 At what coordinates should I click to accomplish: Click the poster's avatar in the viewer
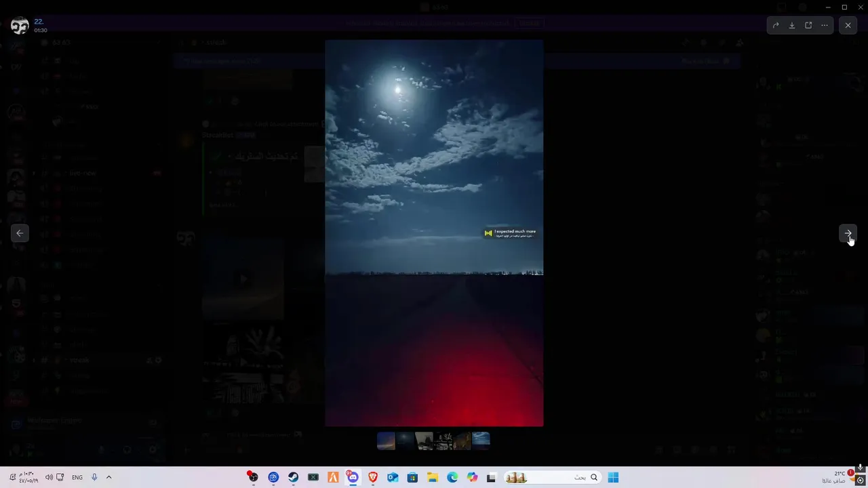click(x=20, y=26)
